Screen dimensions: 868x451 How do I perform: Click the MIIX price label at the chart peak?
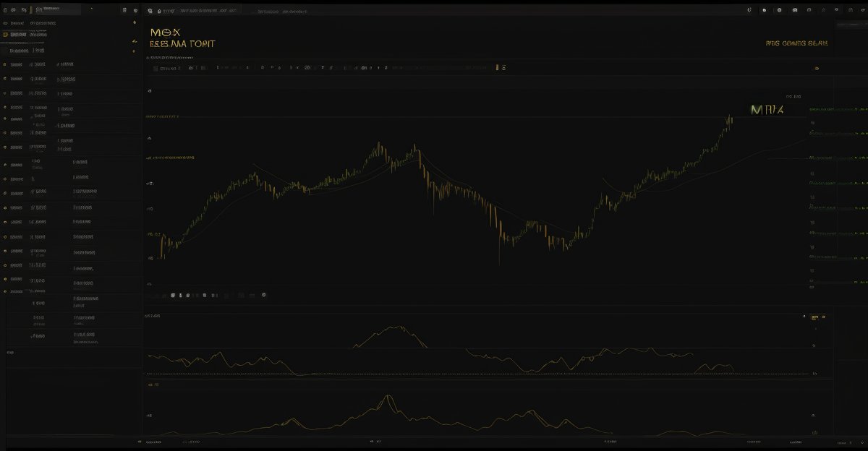767,110
